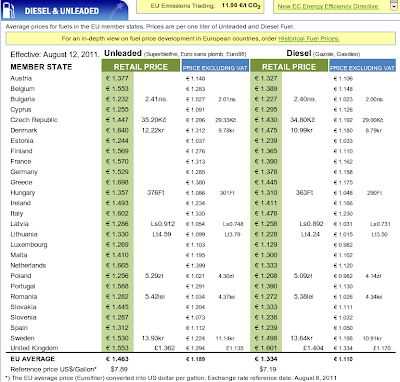Select the Unleaded RETAIL PRICE column header

click(x=141, y=67)
